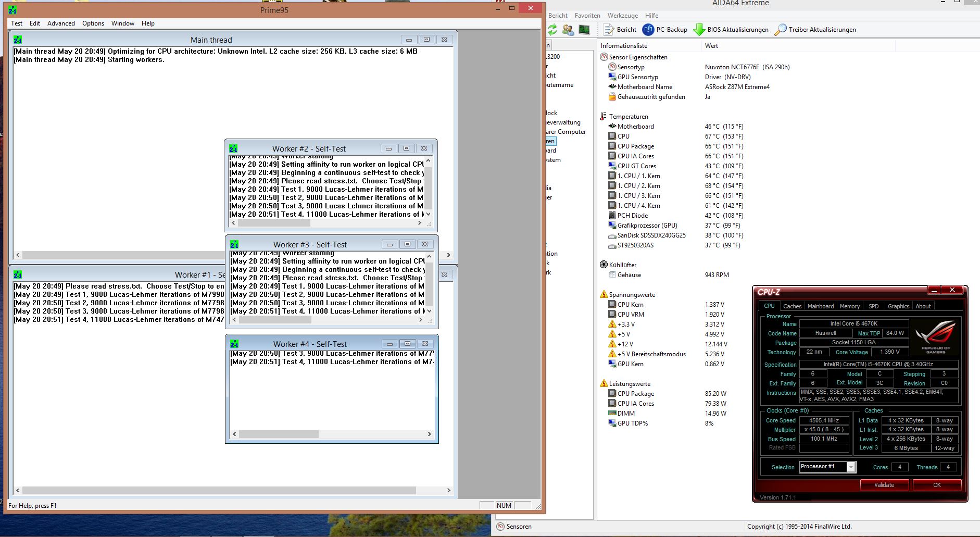The width and height of the screenshot is (980, 537).
Task: Click the OK button in CPU-Z
Action: (937, 485)
